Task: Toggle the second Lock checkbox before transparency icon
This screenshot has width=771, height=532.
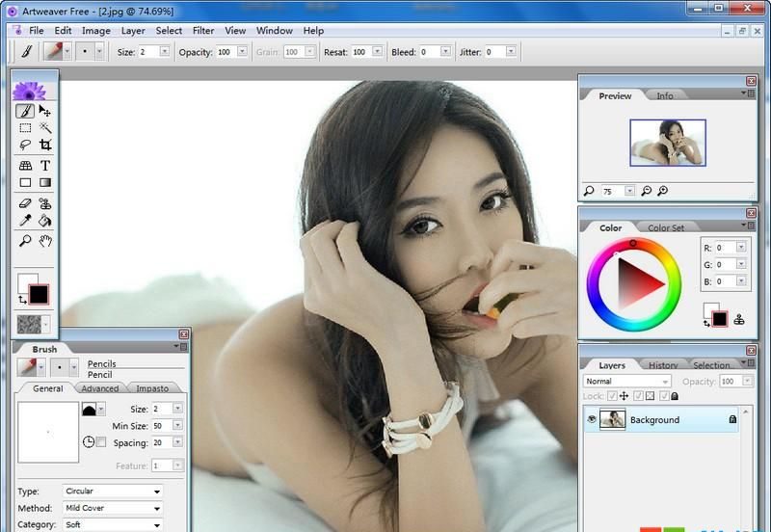Action: pyautogui.click(x=638, y=396)
